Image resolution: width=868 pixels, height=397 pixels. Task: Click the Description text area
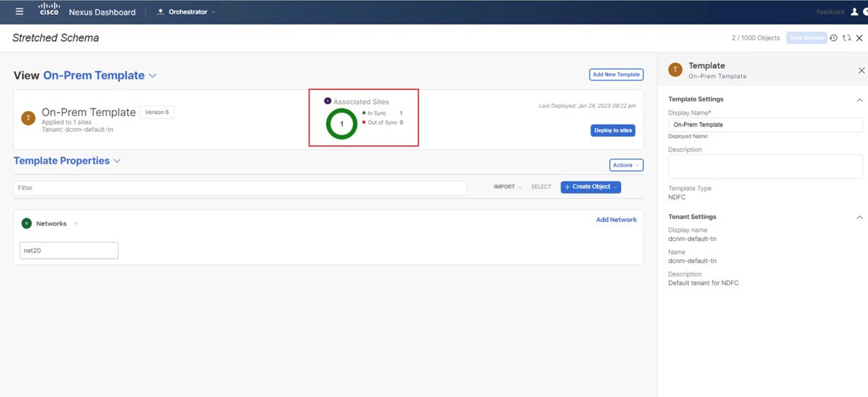765,167
